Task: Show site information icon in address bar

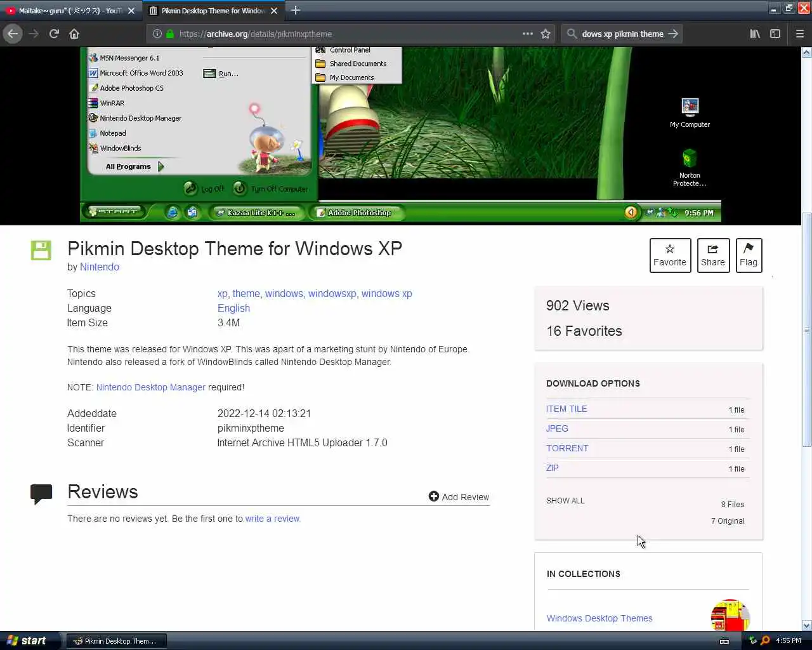Action: pyautogui.click(x=157, y=34)
